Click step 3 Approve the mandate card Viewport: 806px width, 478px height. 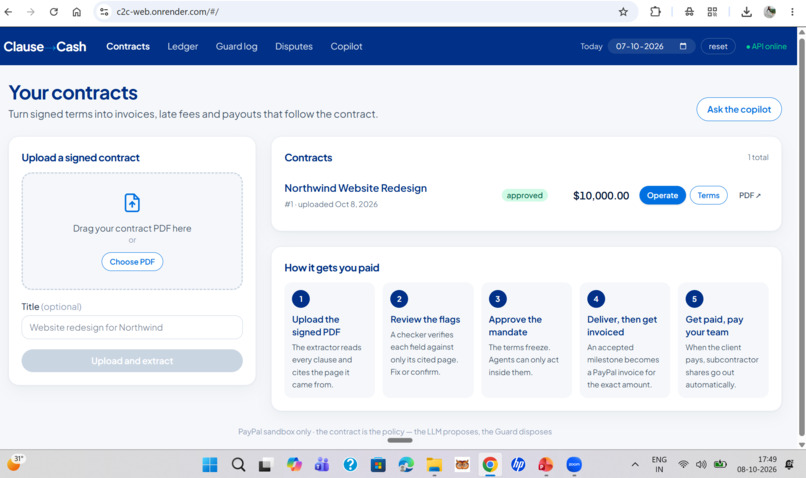pyautogui.click(x=526, y=340)
